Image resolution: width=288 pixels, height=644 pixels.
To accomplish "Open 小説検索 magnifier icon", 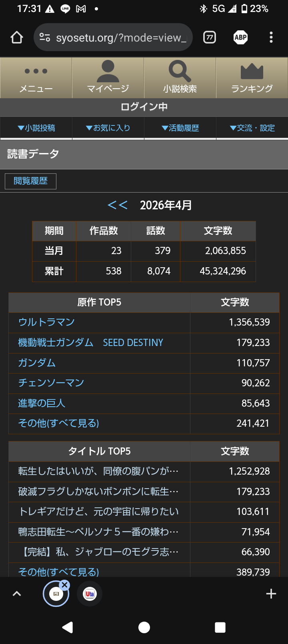I will pyautogui.click(x=180, y=72).
